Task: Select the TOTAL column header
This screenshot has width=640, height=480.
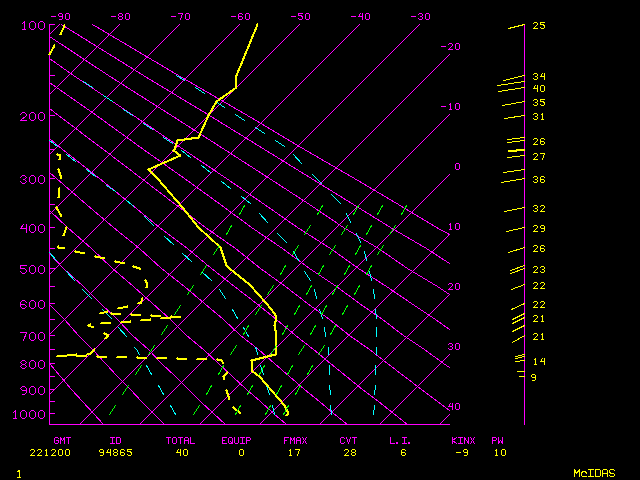Action: pos(180,440)
